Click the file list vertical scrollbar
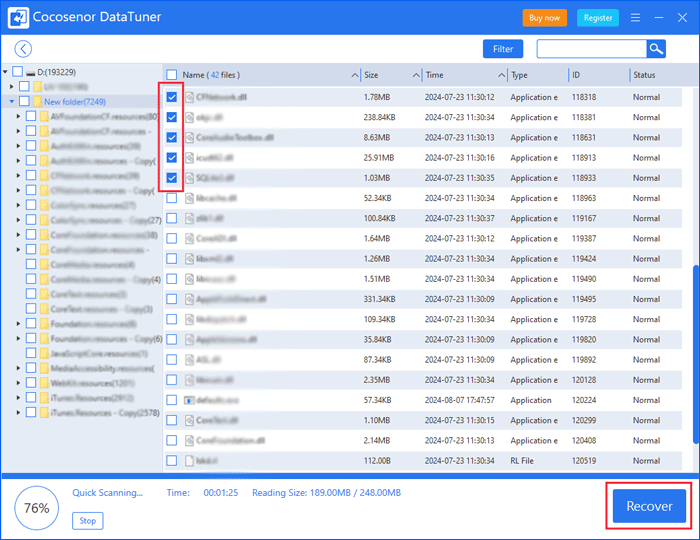The width and height of the screenshot is (700, 540). pos(696,354)
